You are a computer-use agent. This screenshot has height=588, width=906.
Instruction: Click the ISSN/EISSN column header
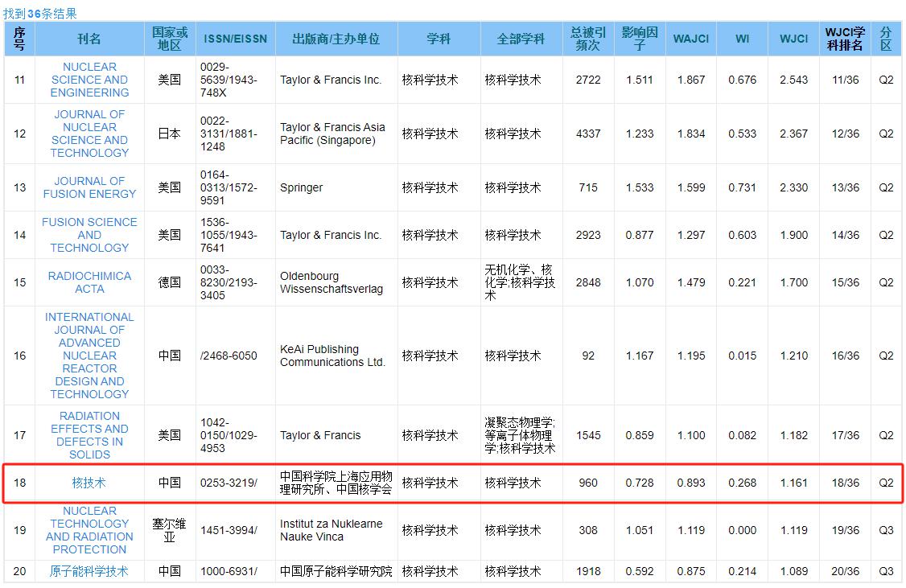point(236,39)
